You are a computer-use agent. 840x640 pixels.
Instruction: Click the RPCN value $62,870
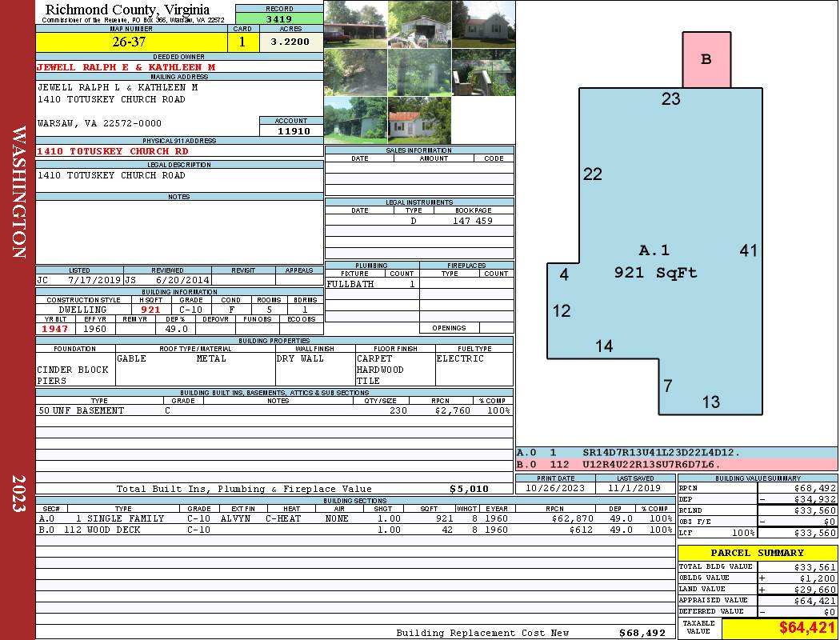tap(572, 518)
